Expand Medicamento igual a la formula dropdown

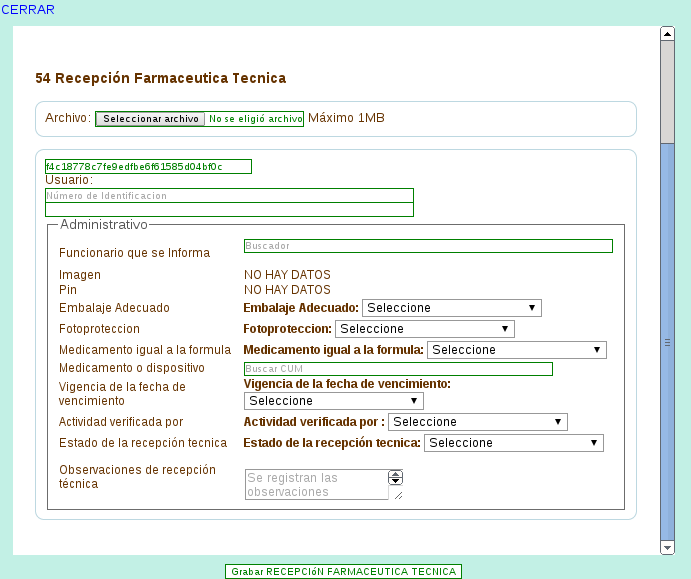tap(516, 350)
